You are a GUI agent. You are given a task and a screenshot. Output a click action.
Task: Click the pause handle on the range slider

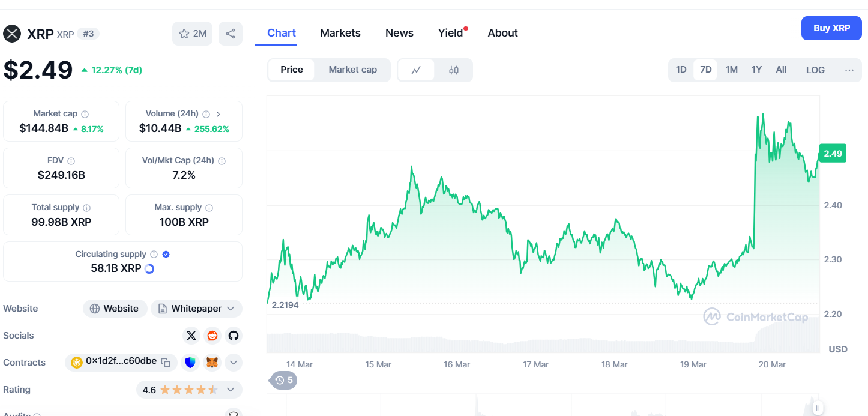[x=818, y=408]
